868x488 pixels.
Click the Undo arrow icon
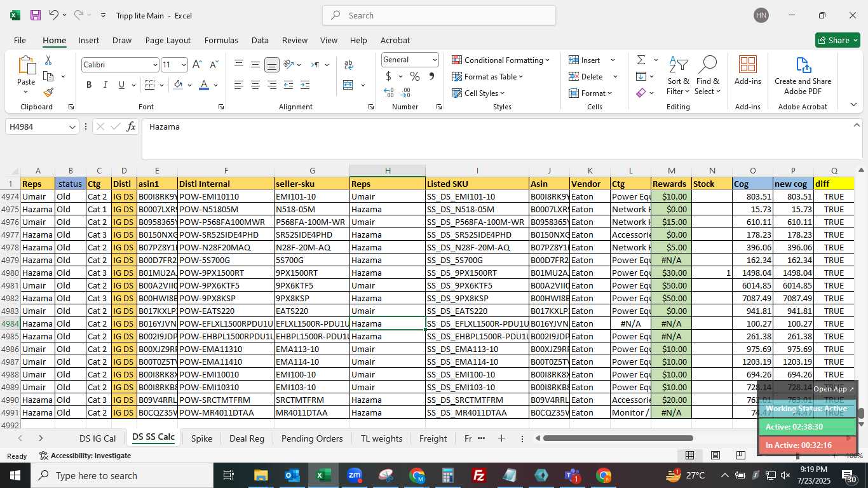point(54,15)
